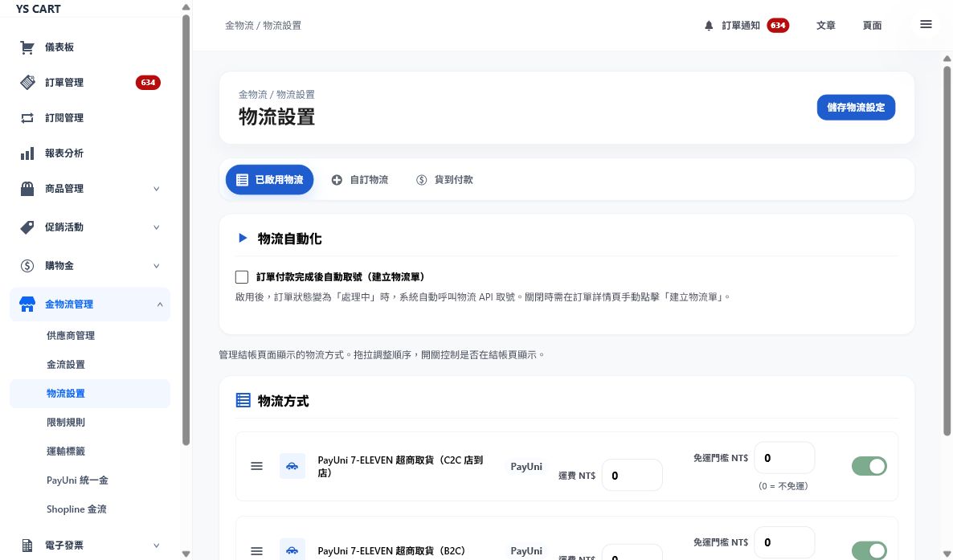Viewport: 953px width, 560px height.
Task: Click the 訂閱管理 repeat icon
Action: 27,118
